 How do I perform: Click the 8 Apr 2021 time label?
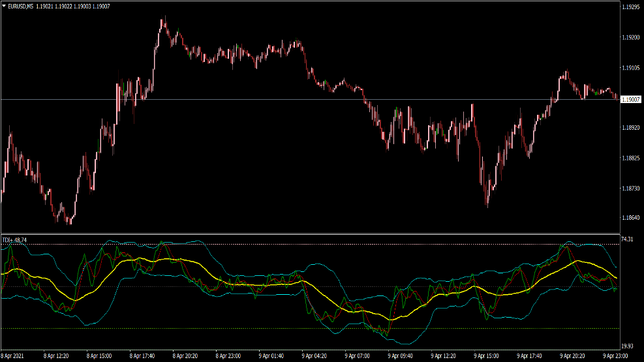tap(12, 356)
